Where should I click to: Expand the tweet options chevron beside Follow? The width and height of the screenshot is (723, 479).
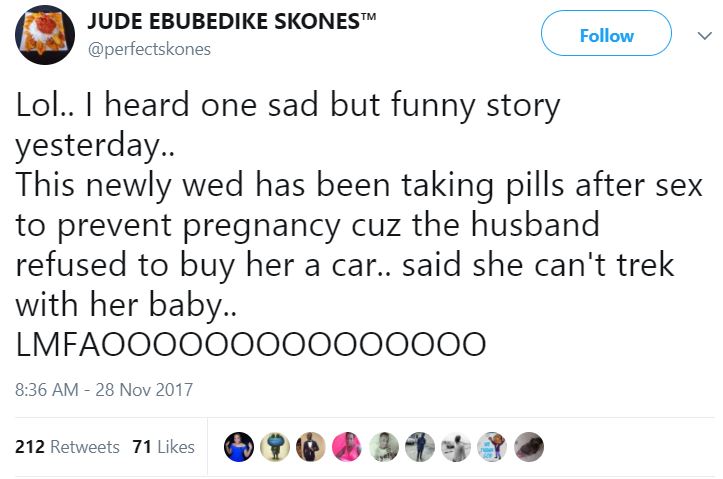[699, 35]
